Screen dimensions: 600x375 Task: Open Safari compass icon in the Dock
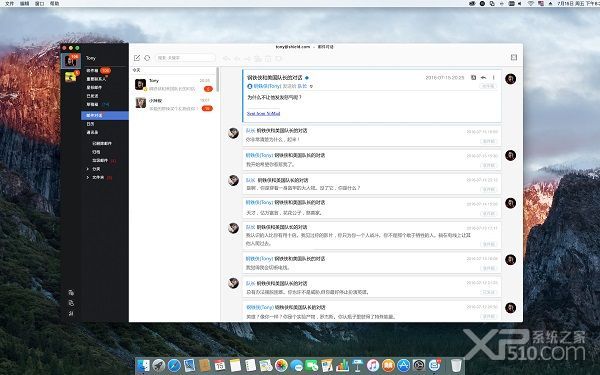(174, 365)
